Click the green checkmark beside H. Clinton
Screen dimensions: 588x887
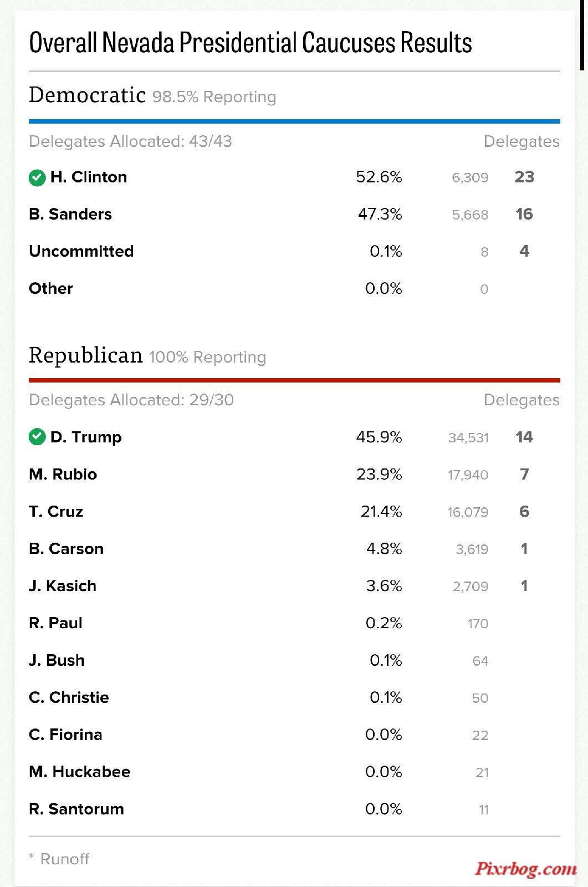click(x=37, y=178)
